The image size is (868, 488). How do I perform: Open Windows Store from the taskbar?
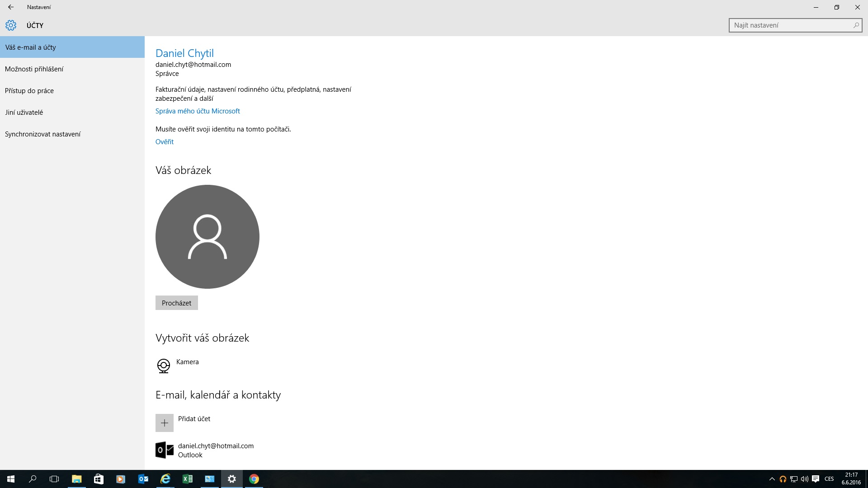pos(99,479)
